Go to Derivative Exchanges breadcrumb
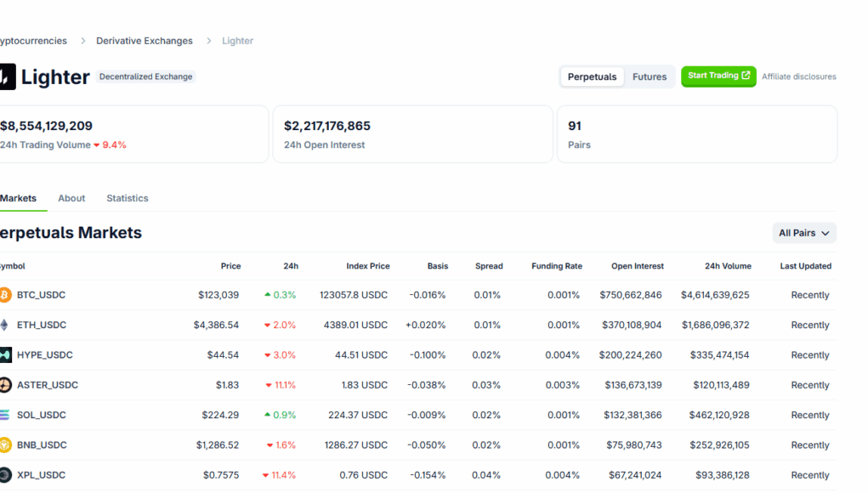 click(145, 41)
